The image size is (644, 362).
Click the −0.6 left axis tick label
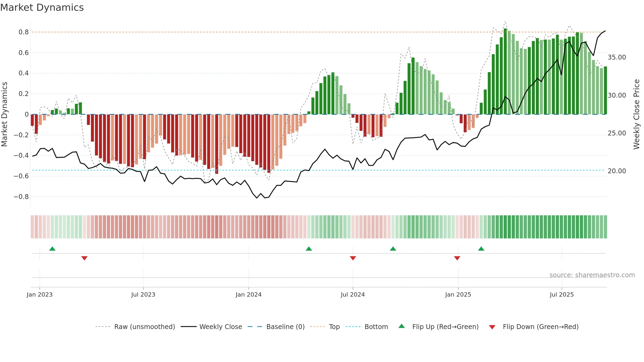[x=21, y=176]
